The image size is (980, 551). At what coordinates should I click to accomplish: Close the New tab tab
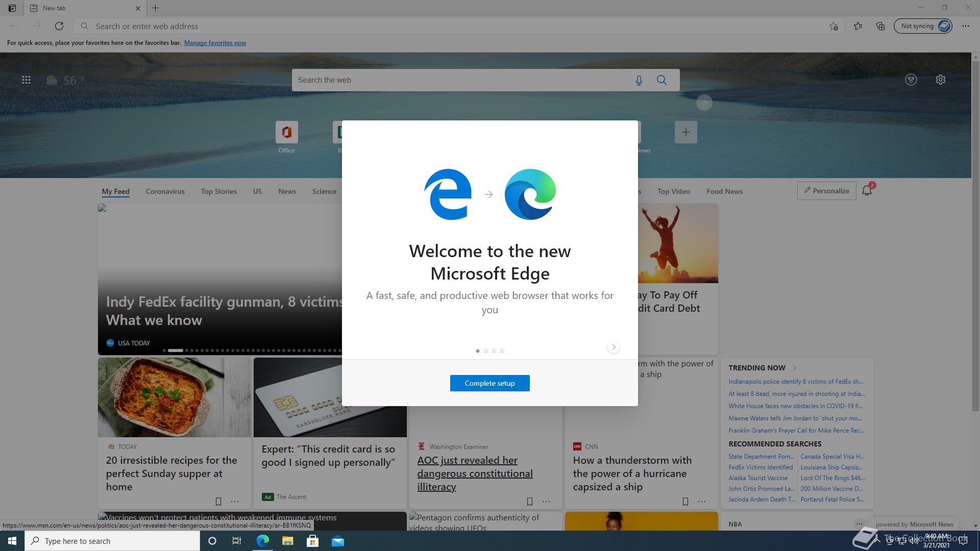(x=138, y=8)
